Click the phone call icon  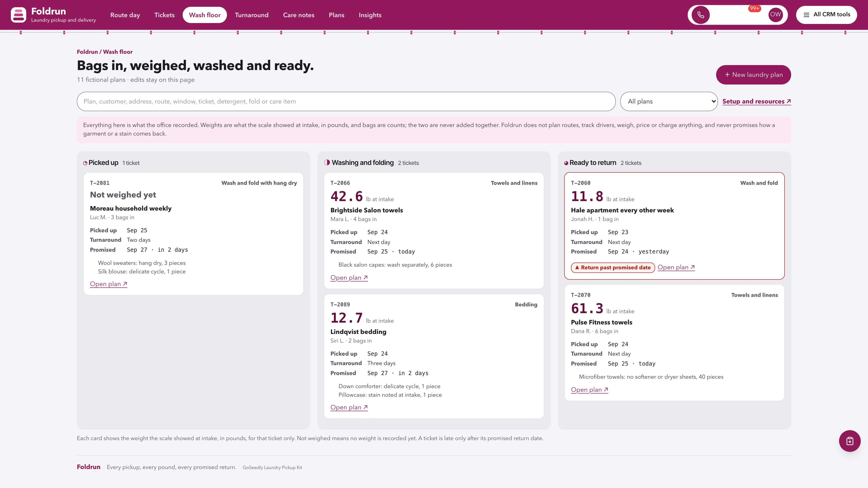(701, 15)
